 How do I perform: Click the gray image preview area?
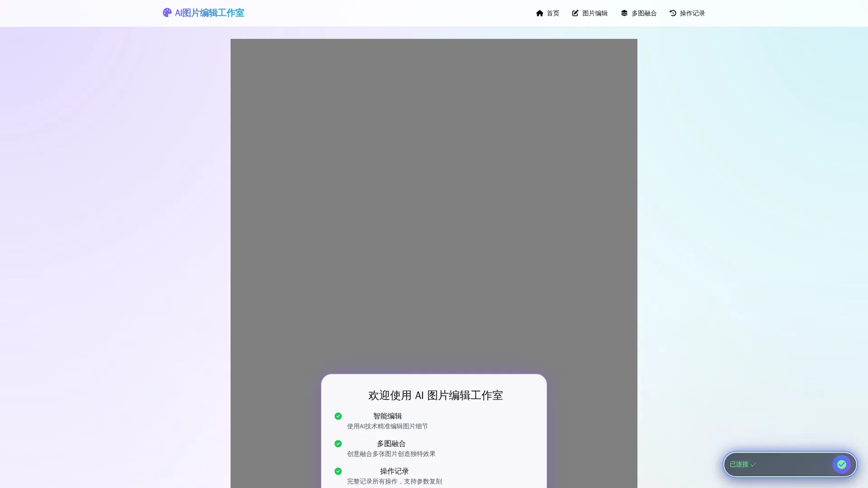tap(434, 181)
